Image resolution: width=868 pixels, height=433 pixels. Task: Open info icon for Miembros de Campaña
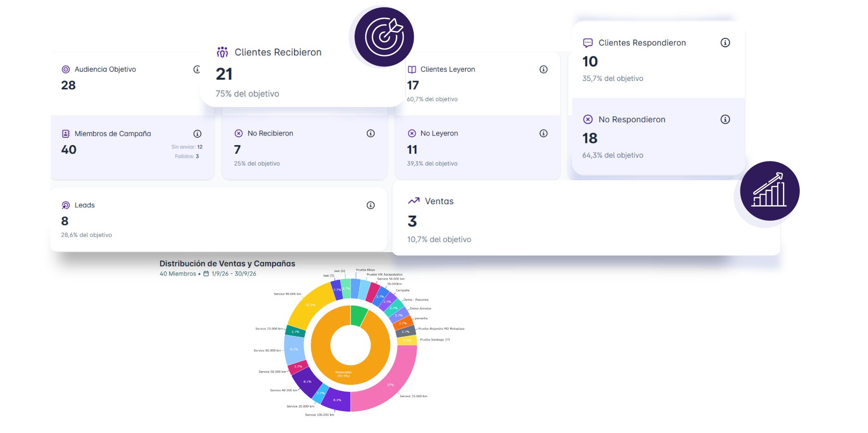pyautogui.click(x=198, y=134)
